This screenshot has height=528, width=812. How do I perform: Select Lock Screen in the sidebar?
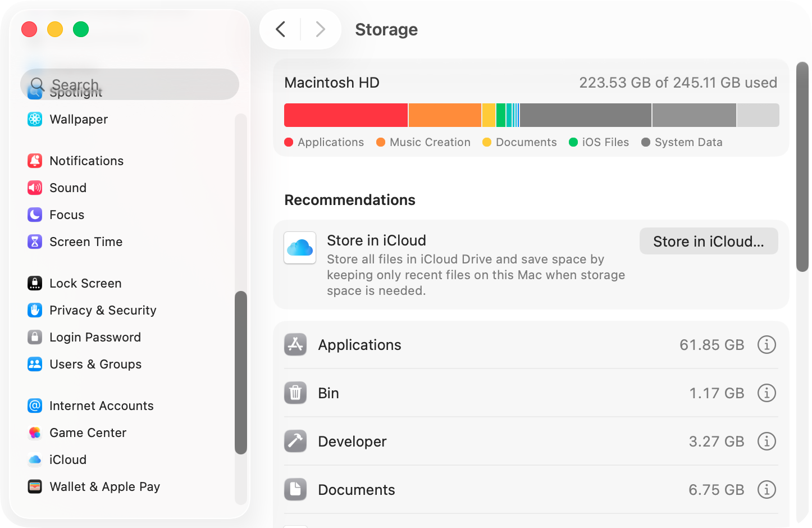(x=85, y=283)
